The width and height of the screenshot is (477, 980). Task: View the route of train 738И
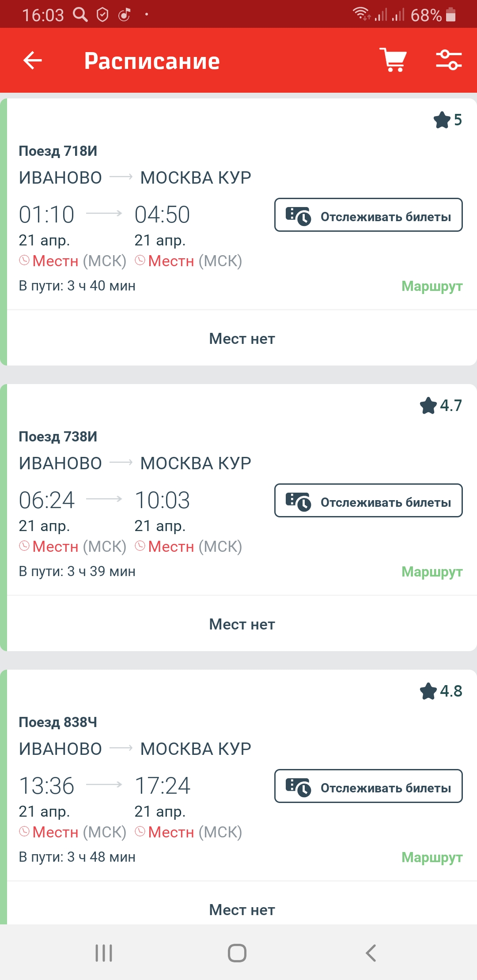click(x=432, y=572)
